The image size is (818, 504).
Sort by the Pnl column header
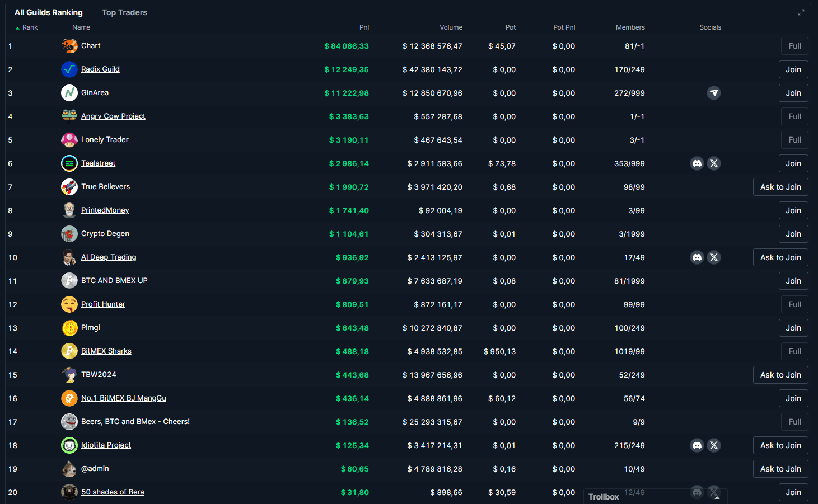pyautogui.click(x=364, y=27)
